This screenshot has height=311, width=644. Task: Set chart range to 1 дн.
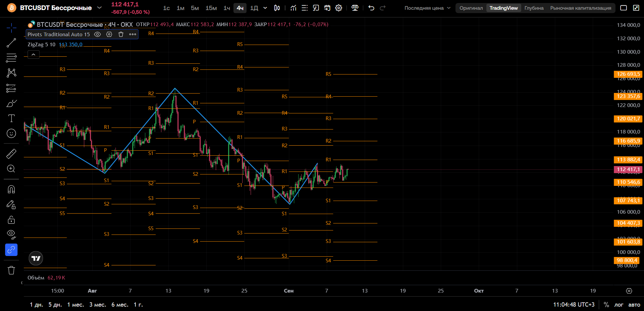[x=36, y=305]
